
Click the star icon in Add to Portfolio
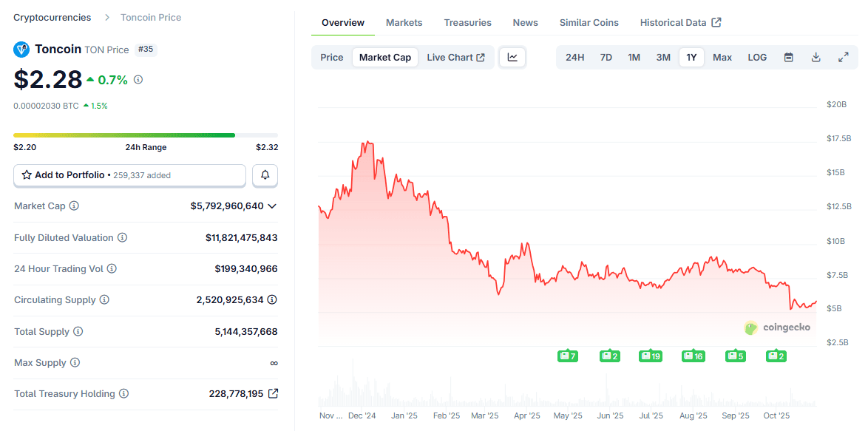pyautogui.click(x=25, y=175)
